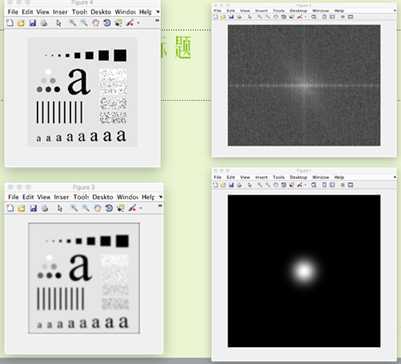This screenshot has height=364, width=401.
Task: Activate the Zoom In tool in Figure 3
Action: coord(74,208)
